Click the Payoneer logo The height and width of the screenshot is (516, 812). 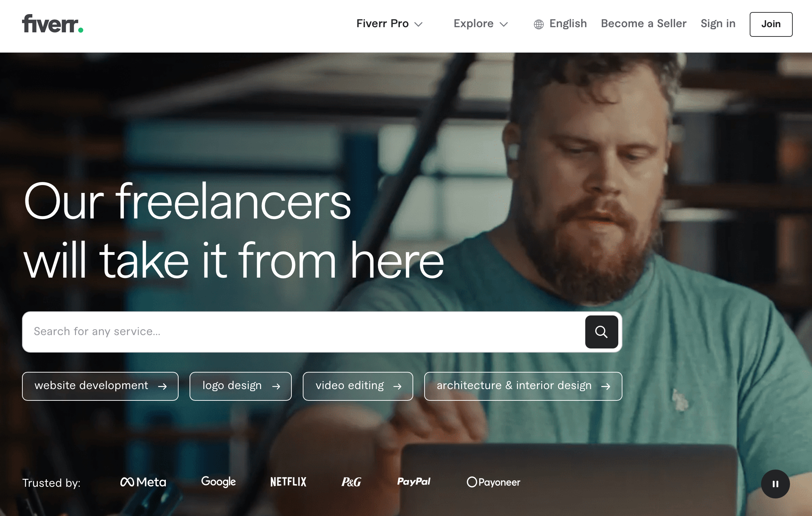pos(493,482)
